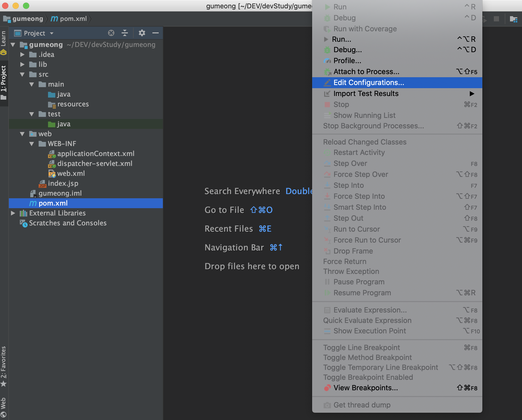522x420 pixels.
Task: Open Project panel settings gear
Action: click(x=142, y=33)
